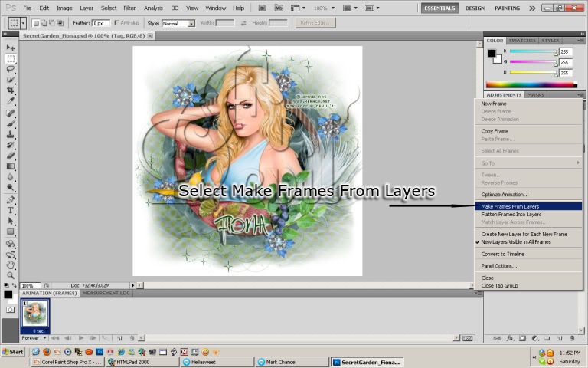Select the Pen tool
The height and width of the screenshot is (368, 588).
(11, 199)
